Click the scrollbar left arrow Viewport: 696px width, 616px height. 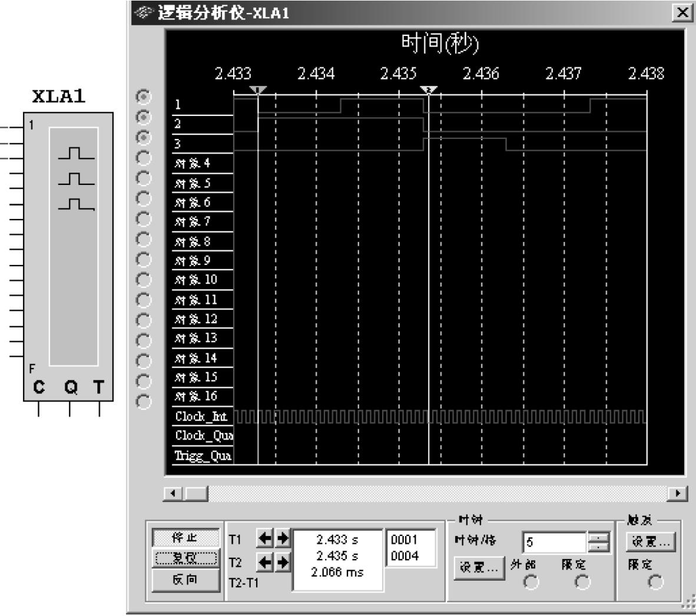click(x=173, y=493)
